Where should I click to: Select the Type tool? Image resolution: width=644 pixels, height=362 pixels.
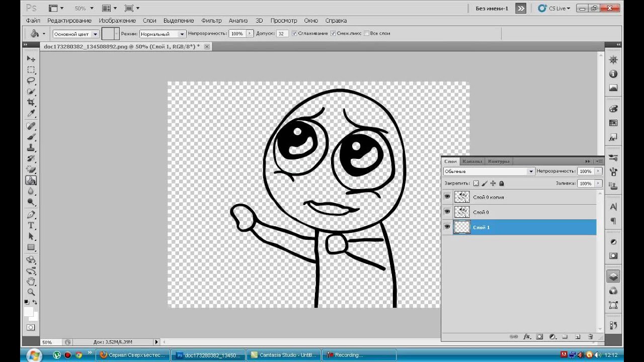pyautogui.click(x=31, y=225)
